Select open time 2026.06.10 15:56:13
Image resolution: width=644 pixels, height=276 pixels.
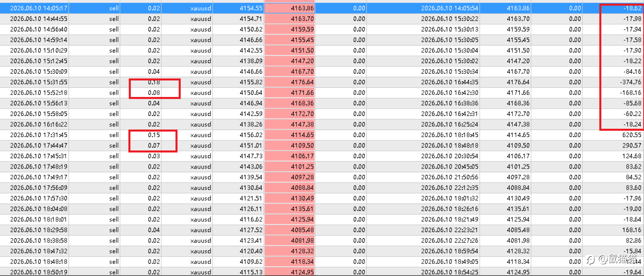(39, 103)
